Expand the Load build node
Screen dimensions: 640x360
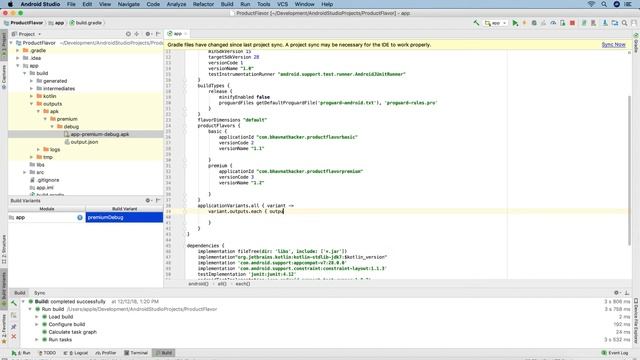click(x=37, y=317)
